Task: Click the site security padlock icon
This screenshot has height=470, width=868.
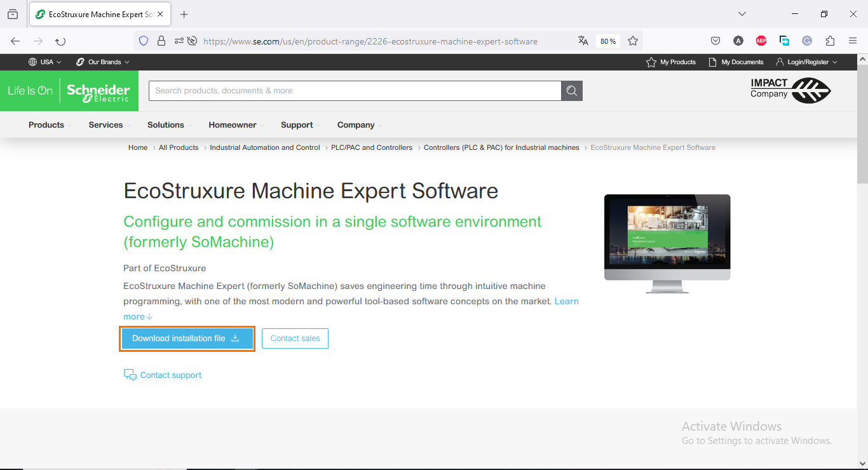Action: [x=161, y=41]
